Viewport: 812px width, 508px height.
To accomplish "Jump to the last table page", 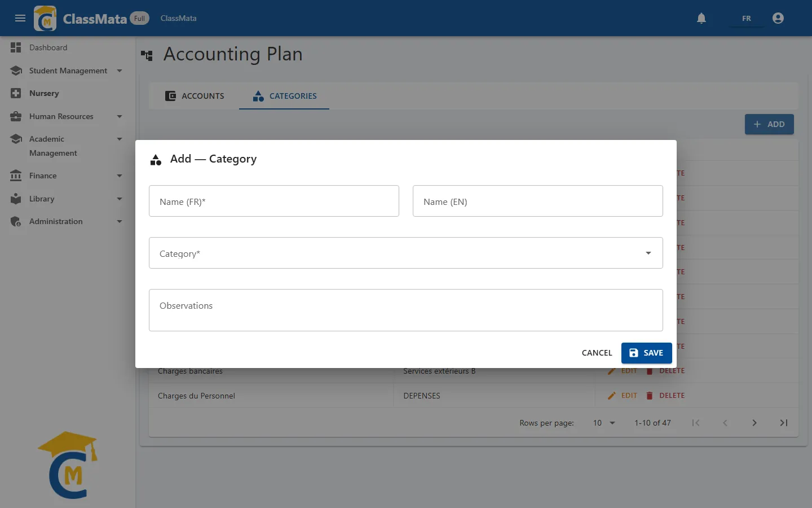I will (x=784, y=423).
